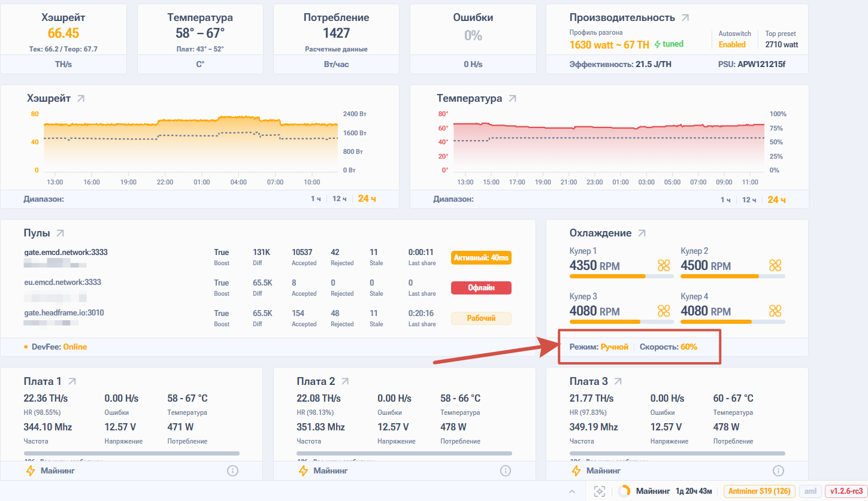The height and width of the screenshot is (501, 868).
Task: Click the 1427 consumption value
Action: tap(336, 33)
